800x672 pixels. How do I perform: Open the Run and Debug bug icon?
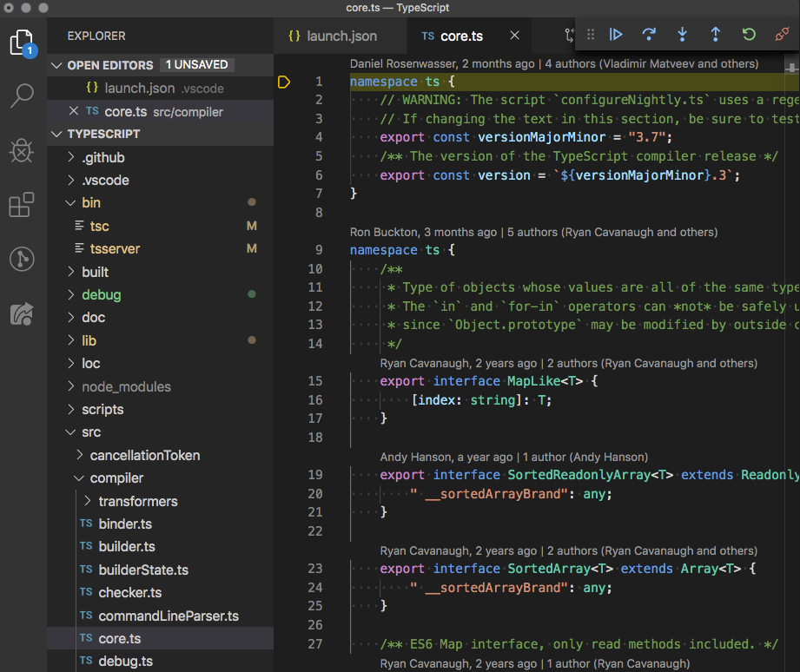22,151
